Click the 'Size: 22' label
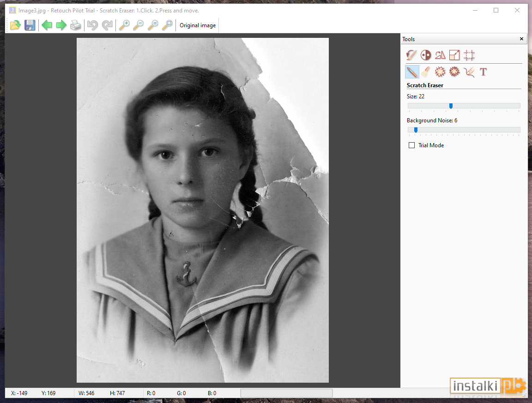Image resolution: width=532 pixels, height=403 pixels. tap(416, 96)
